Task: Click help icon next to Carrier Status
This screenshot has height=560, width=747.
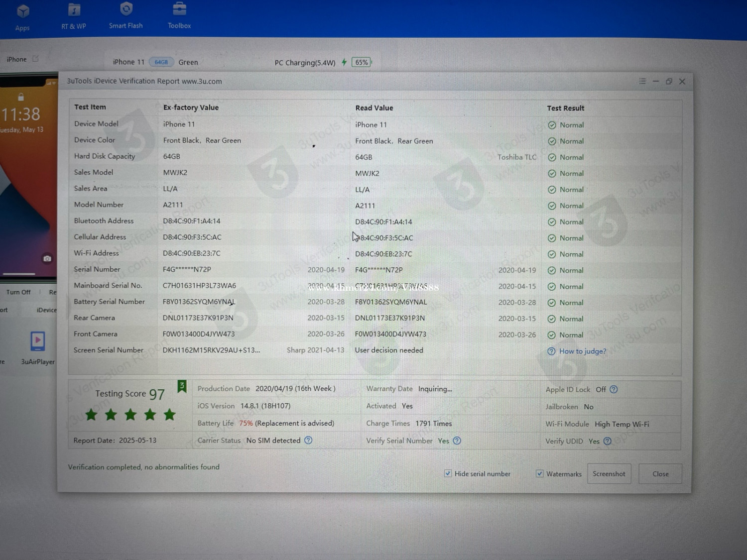Action: pyautogui.click(x=308, y=440)
